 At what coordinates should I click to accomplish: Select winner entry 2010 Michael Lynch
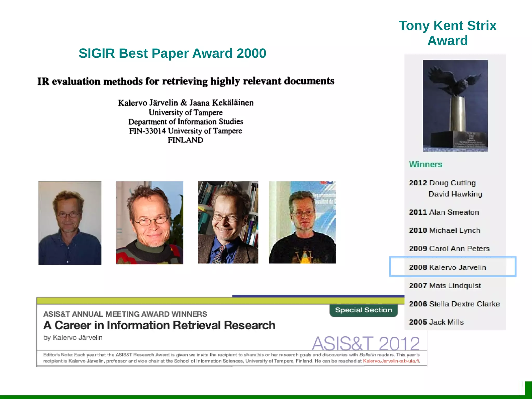pyautogui.click(x=444, y=230)
